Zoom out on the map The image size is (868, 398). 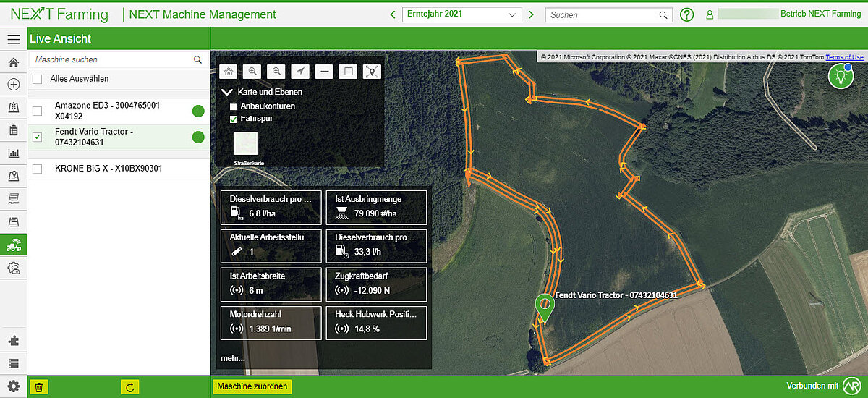[x=276, y=71]
